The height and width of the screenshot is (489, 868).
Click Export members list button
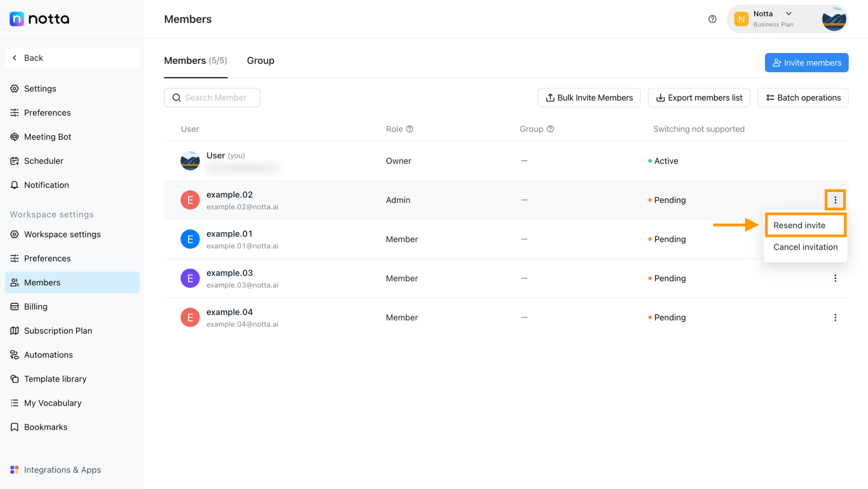point(699,98)
